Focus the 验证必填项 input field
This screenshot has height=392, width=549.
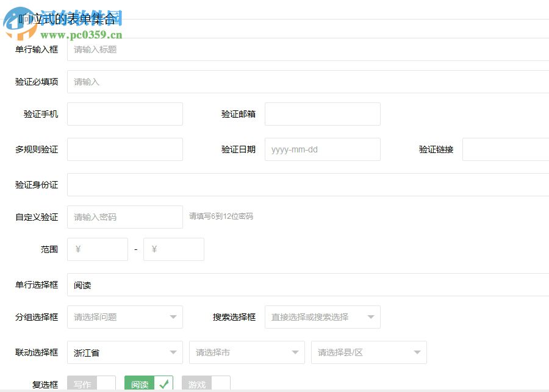[x=308, y=82]
